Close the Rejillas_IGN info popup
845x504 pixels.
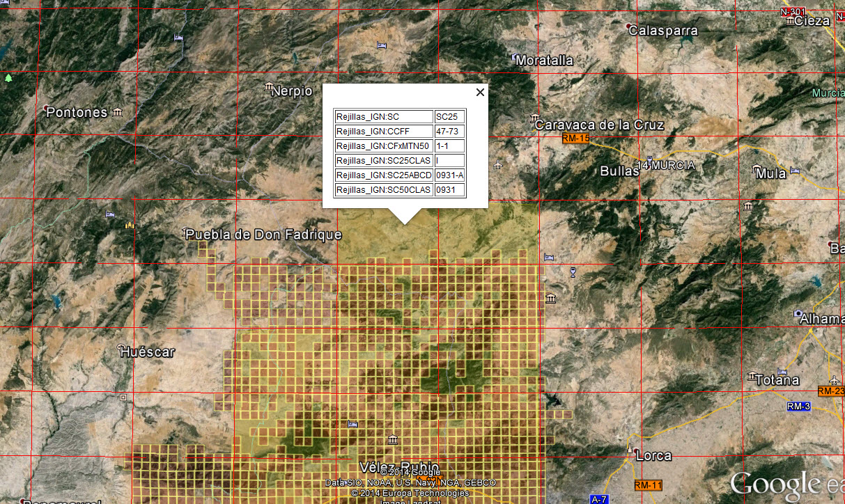pos(479,92)
